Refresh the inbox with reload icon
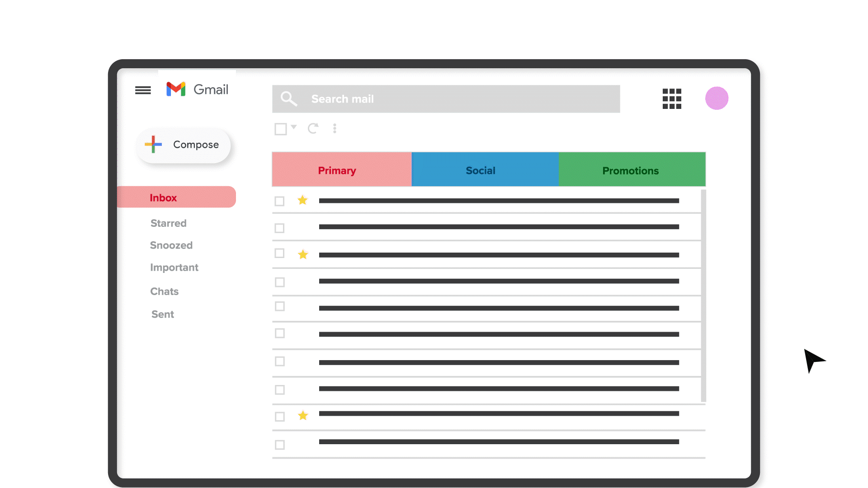The image size is (868, 488). 313,129
